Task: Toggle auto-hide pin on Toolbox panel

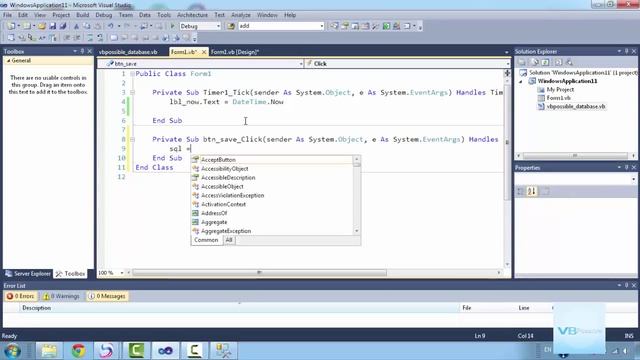Action: click(x=82, y=51)
